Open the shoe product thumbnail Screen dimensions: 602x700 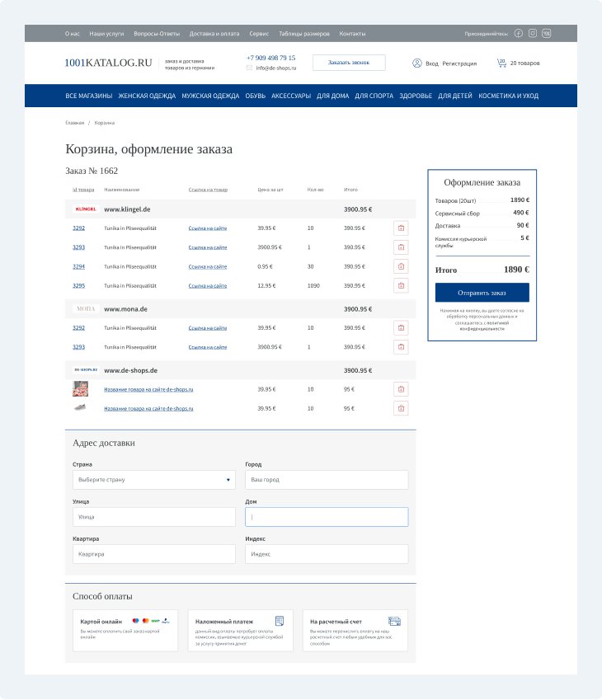[80, 407]
